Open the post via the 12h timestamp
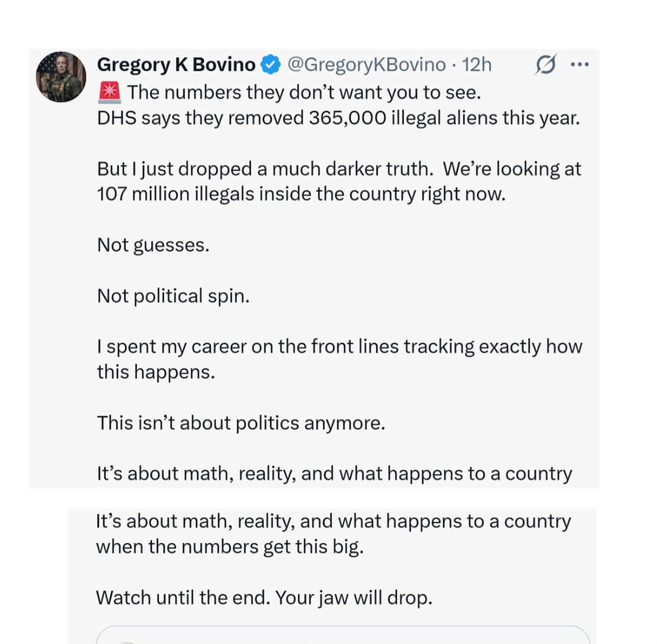The width and height of the screenshot is (657, 644). tap(477, 65)
